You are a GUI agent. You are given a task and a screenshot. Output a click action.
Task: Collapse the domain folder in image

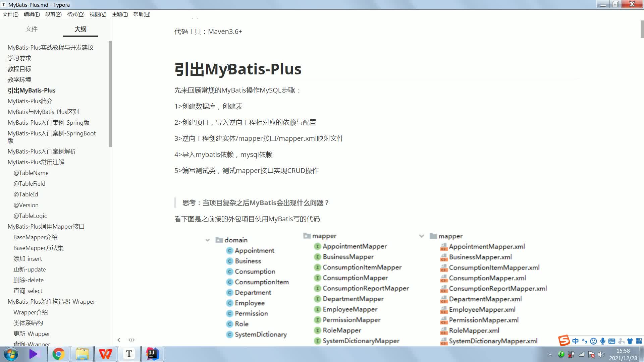point(208,240)
